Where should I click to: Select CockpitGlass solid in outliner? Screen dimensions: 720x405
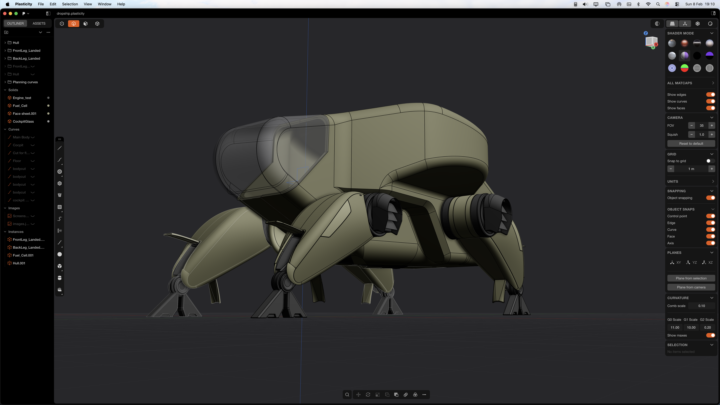point(23,122)
